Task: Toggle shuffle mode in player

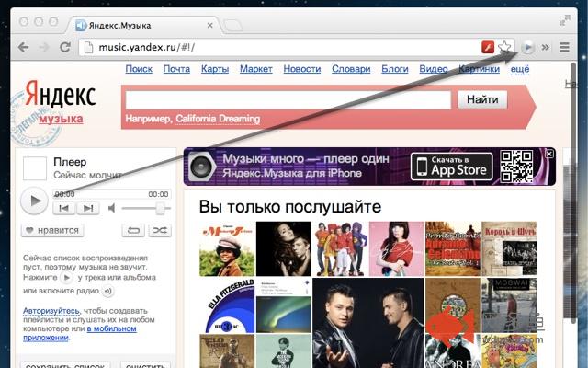Action: (x=160, y=230)
